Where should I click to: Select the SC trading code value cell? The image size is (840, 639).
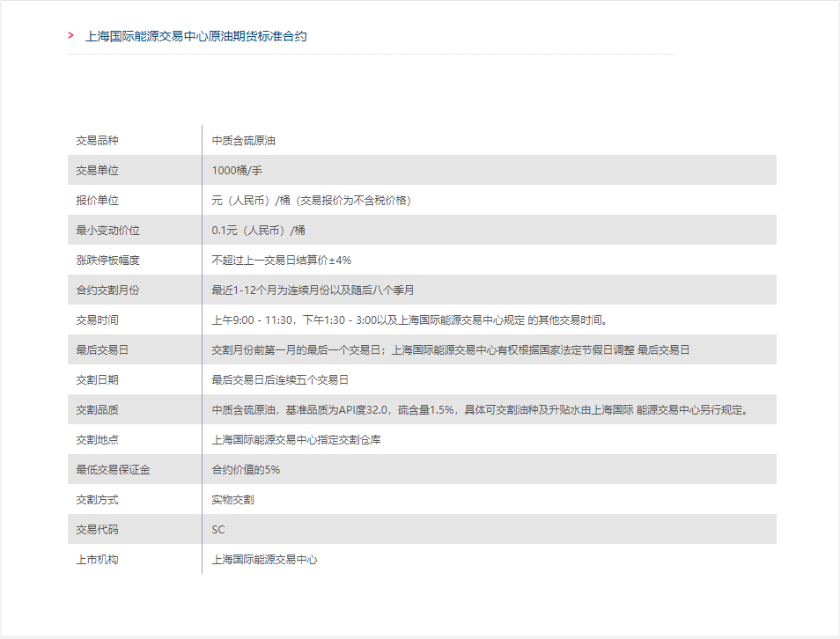coord(216,529)
